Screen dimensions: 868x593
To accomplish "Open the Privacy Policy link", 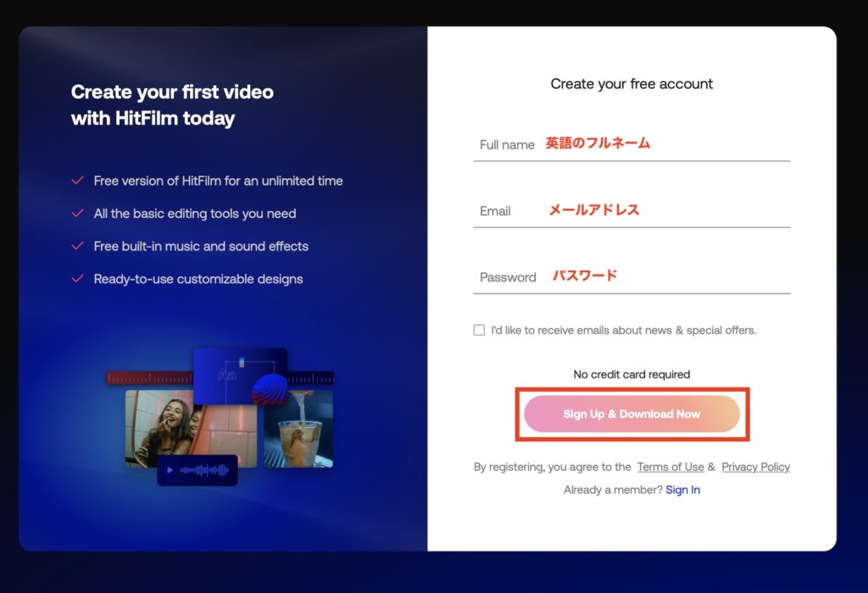I will (755, 467).
